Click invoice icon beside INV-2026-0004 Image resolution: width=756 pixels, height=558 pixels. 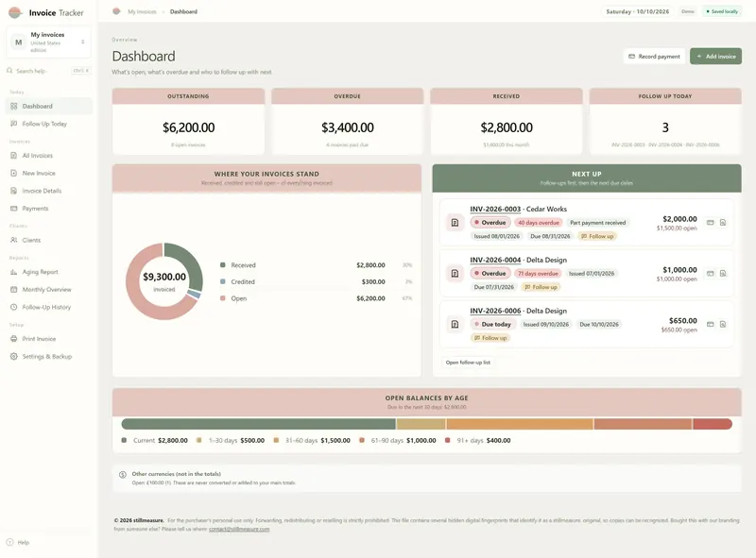tap(455, 273)
